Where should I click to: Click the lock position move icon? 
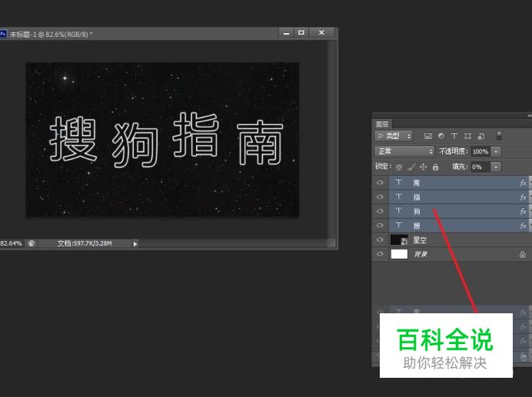tap(423, 167)
